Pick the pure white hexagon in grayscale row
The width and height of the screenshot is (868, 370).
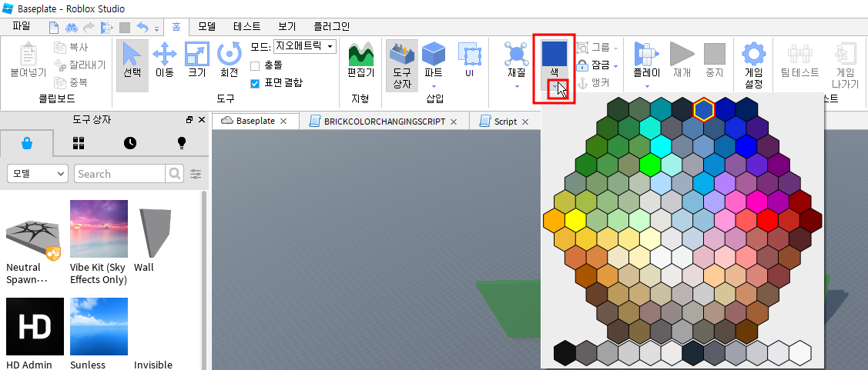[x=800, y=352]
